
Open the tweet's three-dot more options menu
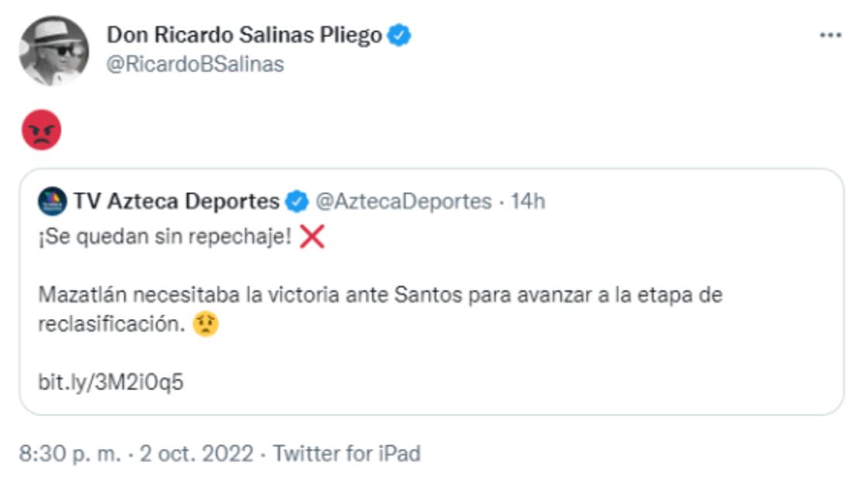pos(830,36)
